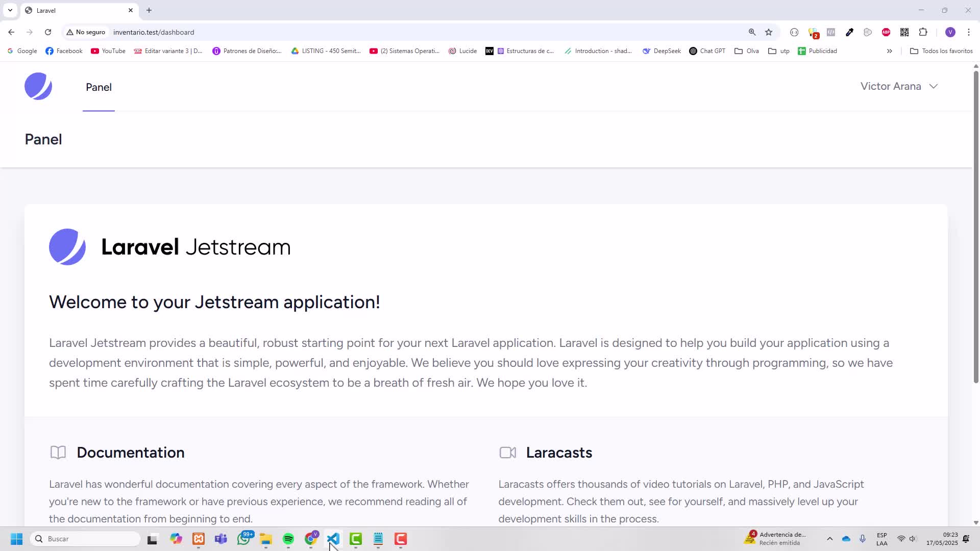
Task: Click the browser forward arrow
Action: (x=30, y=32)
